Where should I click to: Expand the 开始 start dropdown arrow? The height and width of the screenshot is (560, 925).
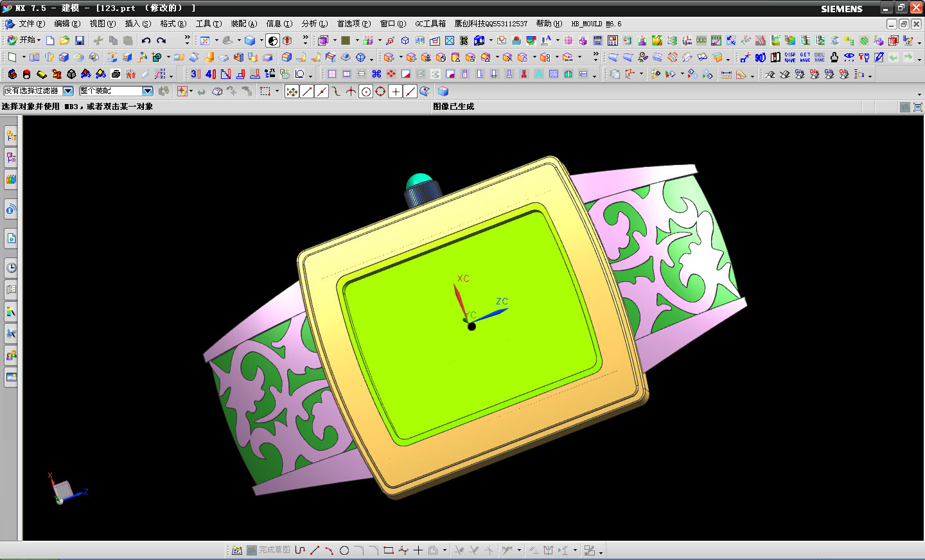[39, 40]
